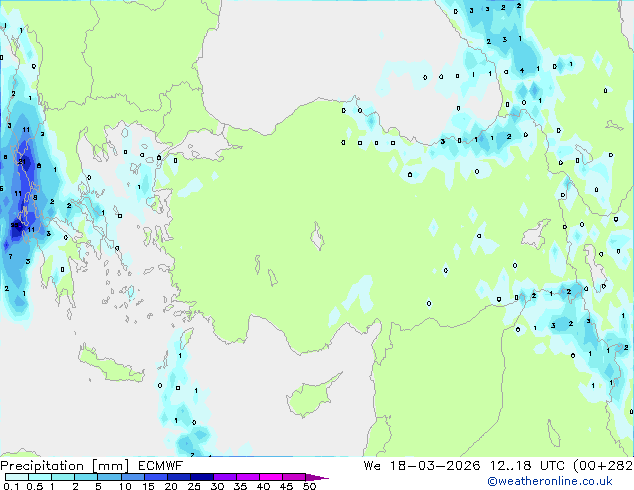Viewport: 634px width, 490px height.
Task: Click the 'Precipitation' title text
Action: [x=42, y=466]
